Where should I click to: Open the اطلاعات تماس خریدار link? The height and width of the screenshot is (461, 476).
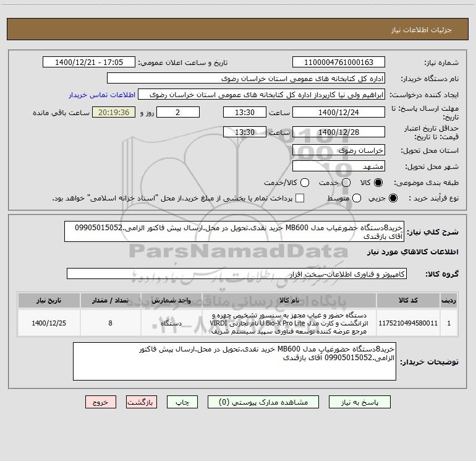102,95
